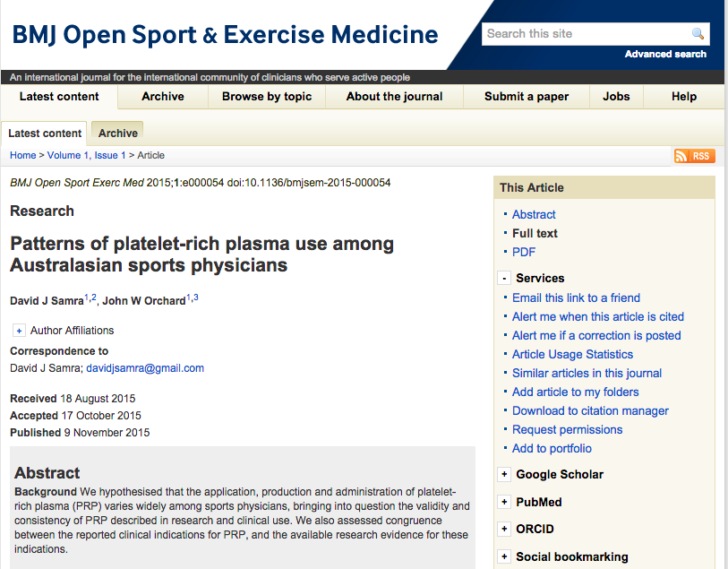Click the This Article panel header

point(604,187)
